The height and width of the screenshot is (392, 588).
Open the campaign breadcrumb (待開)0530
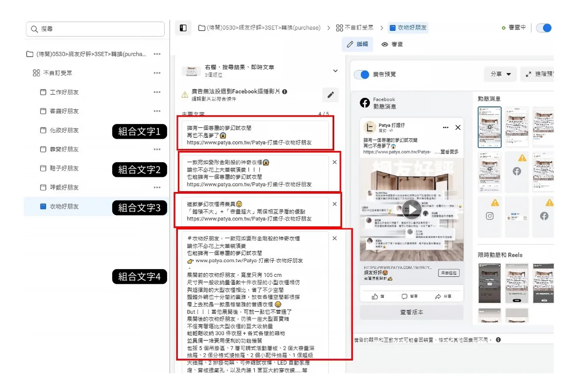(259, 28)
